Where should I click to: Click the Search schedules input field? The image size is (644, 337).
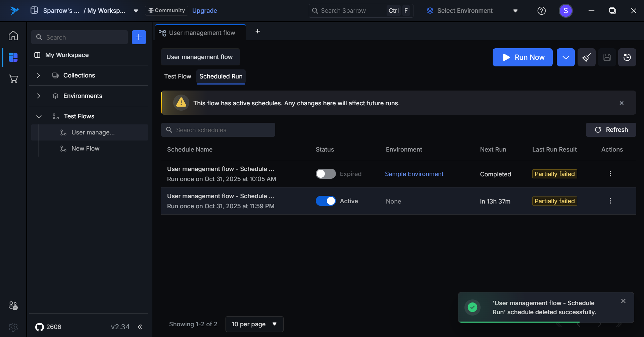218,130
